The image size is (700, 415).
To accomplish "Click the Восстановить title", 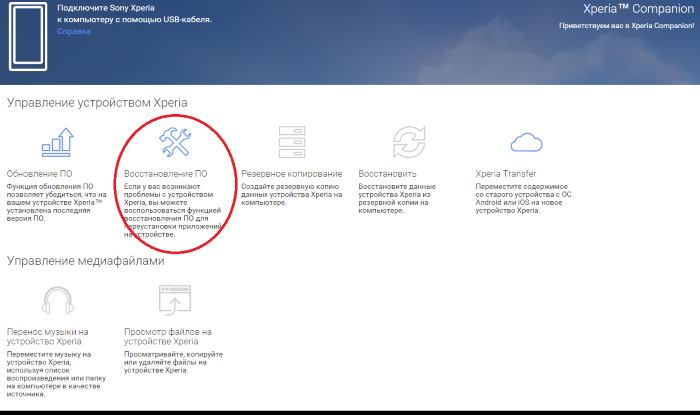I will [x=387, y=174].
